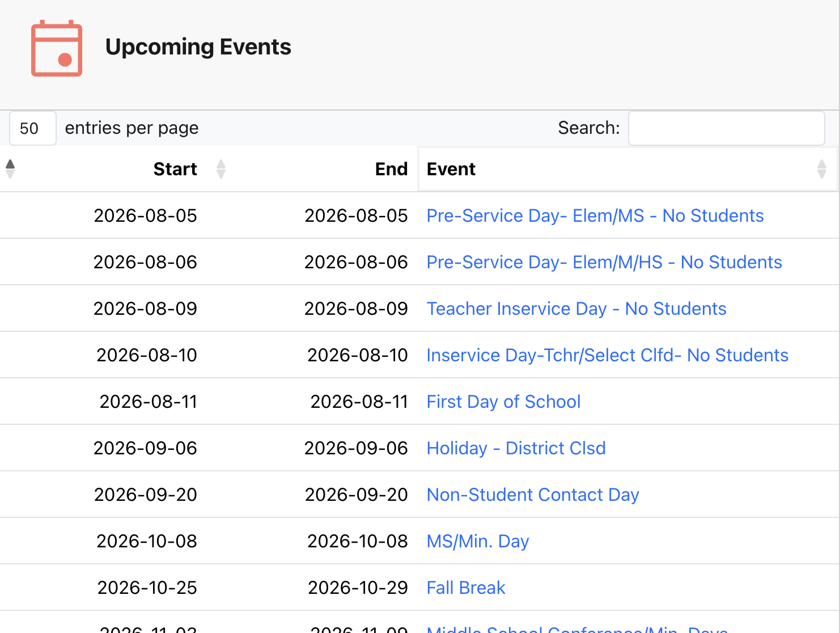840x633 pixels.
Task: Open Pre-Service Day- Elem/M/HS - No Students link
Action: (604, 262)
